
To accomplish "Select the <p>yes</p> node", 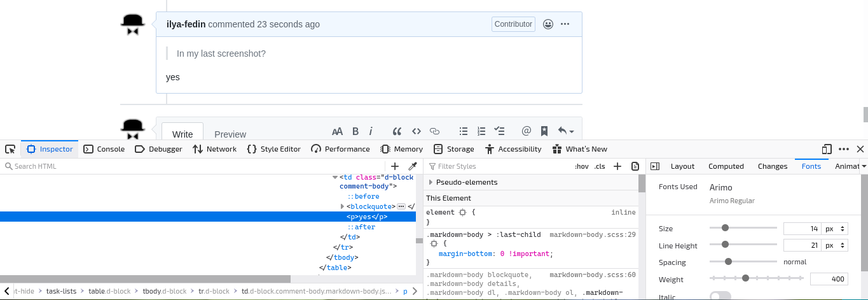I will click(x=367, y=217).
